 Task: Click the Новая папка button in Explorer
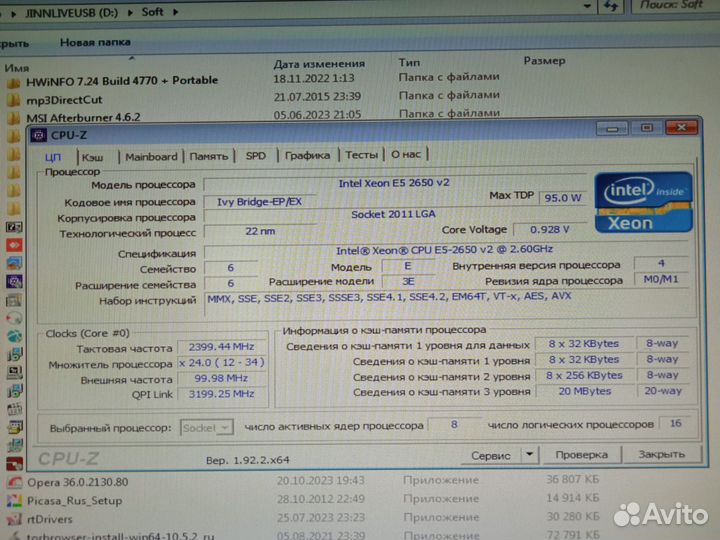95,42
